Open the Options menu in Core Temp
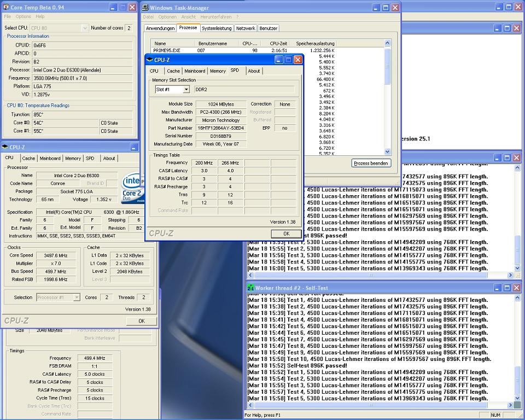The image size is (525, 420). 23,16
